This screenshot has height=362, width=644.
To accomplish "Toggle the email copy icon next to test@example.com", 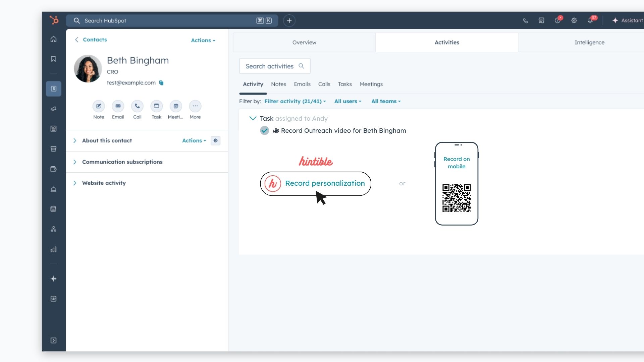I will point(161,83).
